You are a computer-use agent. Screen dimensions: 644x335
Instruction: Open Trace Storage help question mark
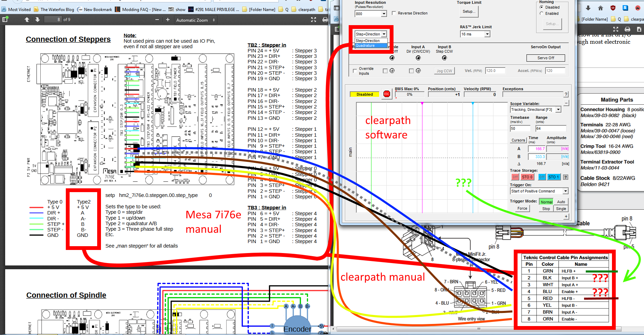(x=565, y=177)
